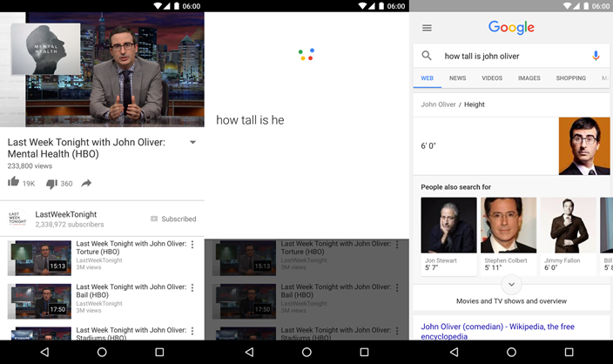This screenshot has width=613, height=364.
Task: Play Torture (HBO) video thumbnail
Action: click(39, 258)
